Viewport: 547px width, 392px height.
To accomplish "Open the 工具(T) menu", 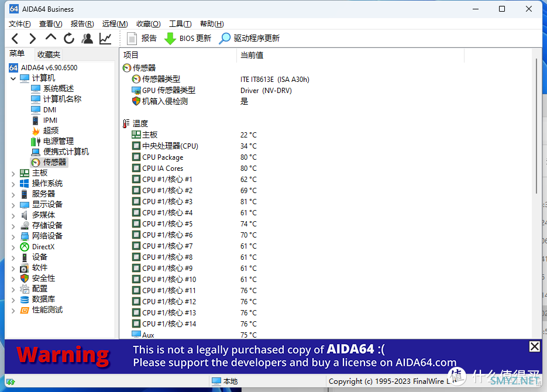I will 180,24.
